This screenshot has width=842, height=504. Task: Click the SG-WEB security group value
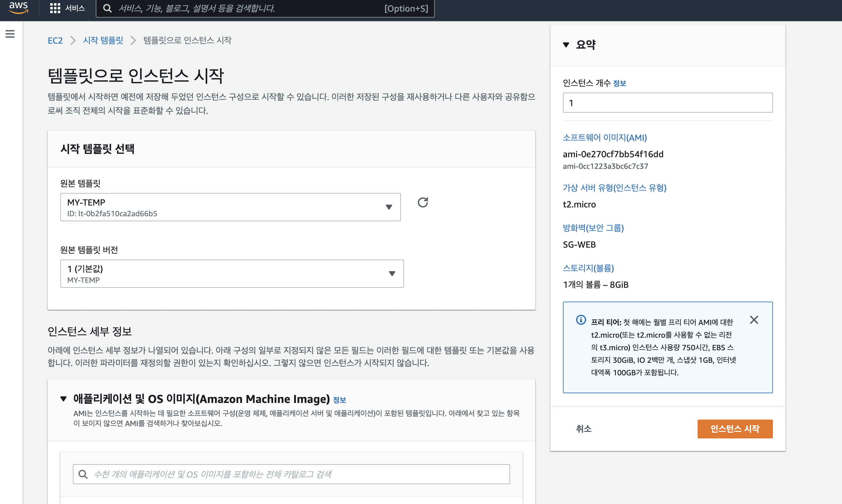coord(579,244)
